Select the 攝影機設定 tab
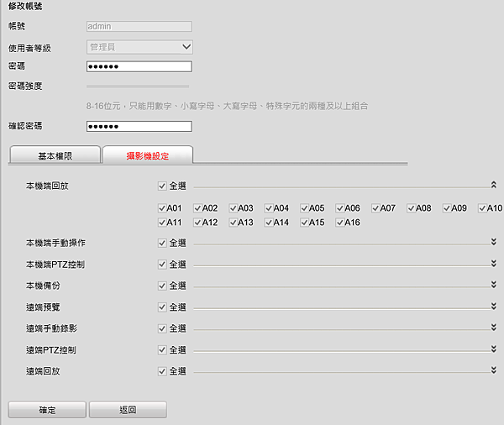The height and width of the screenshot is (425, 504). coord(148,155)
